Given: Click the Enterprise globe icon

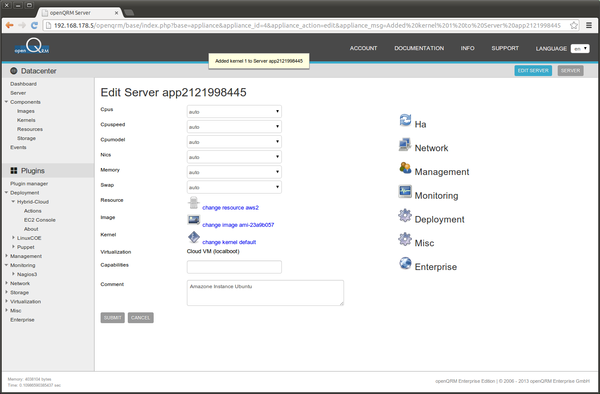Looking at the screenshot, I should tap(405, 263).
